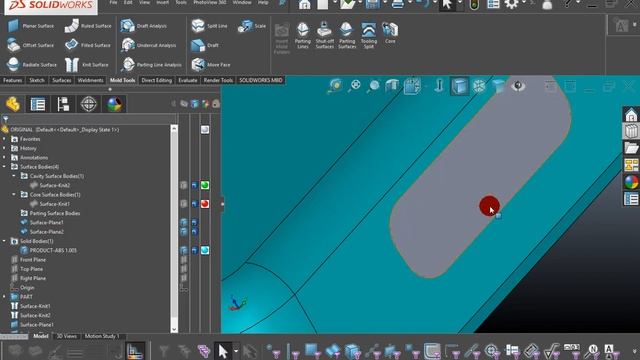Open the 3D Views bottom tab
640x360 pixels.
(x=67, y=336)
